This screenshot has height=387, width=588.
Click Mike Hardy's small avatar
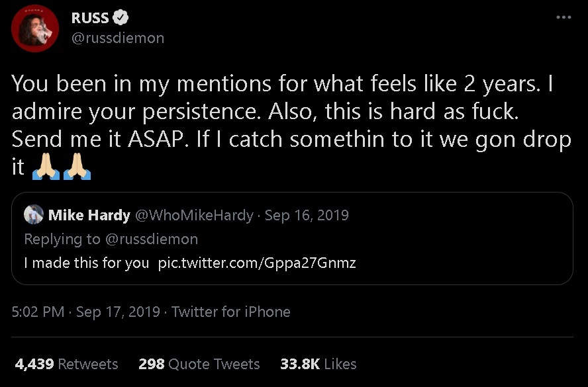[x=34, y=215]
